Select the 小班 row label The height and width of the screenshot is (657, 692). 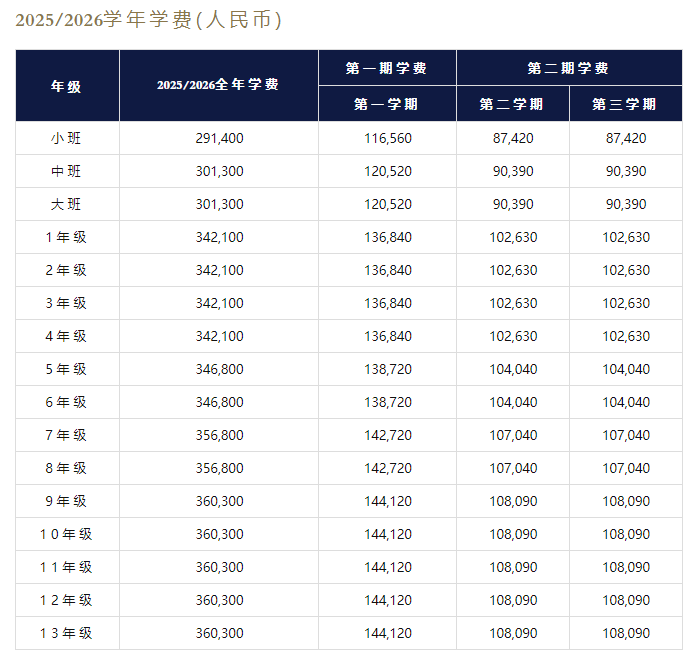pyautogui.click(x=66, y=138)
